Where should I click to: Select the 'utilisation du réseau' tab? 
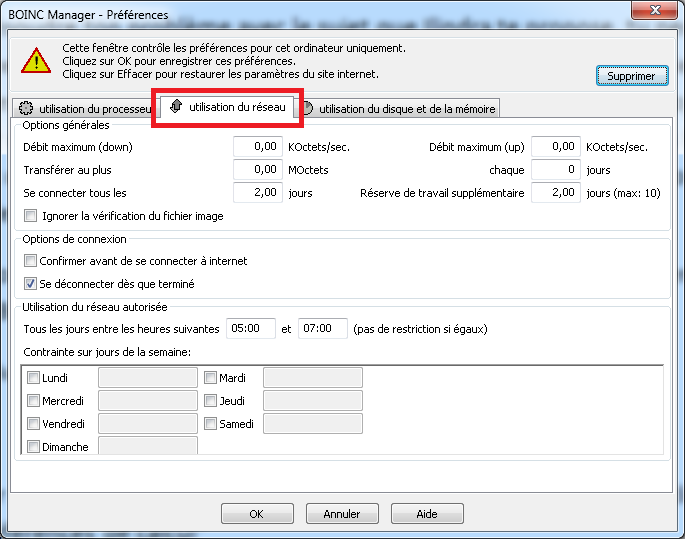pyautogui.click(x=228, y=107)
